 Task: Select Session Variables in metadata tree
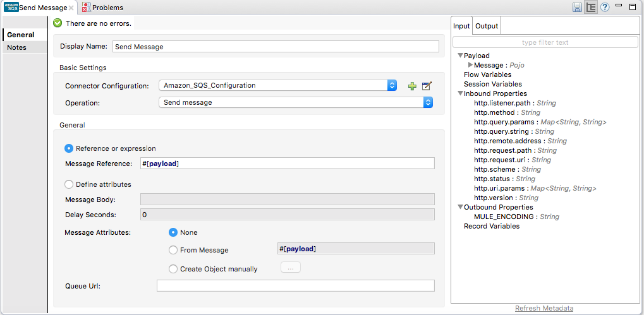coord(493,84)
